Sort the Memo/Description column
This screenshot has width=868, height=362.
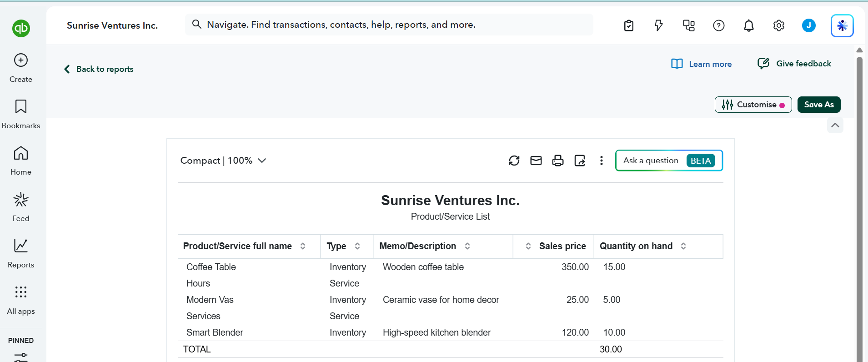pyautogui.click(x=467, y=246)
